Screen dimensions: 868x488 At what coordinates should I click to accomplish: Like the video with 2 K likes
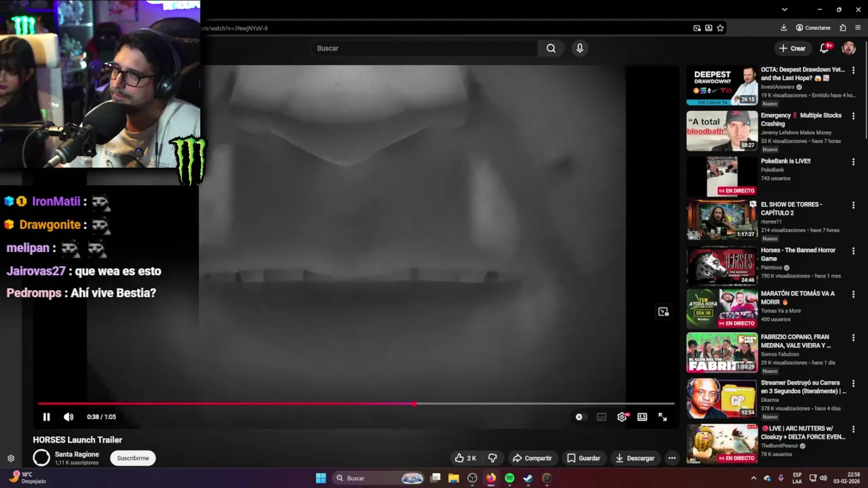pyautogui.click(x=466, y=458)
